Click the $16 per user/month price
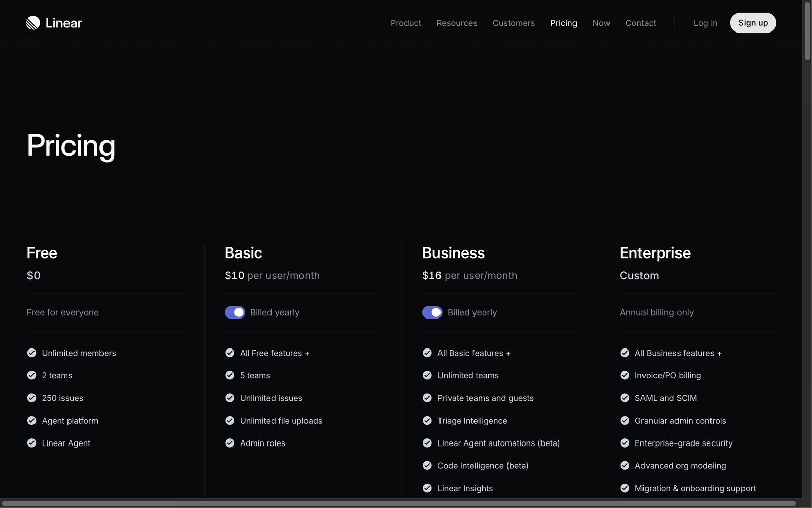The height and width of the screenshot is (508, 812). click(x=469, y=275)
